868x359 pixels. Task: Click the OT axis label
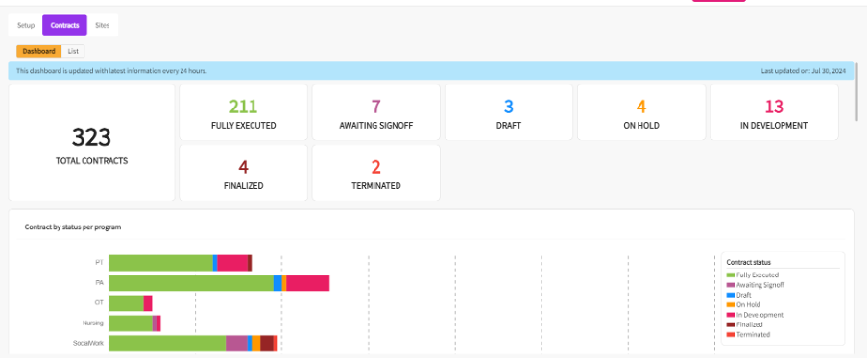pyautogui.click(x=99, y=302)
